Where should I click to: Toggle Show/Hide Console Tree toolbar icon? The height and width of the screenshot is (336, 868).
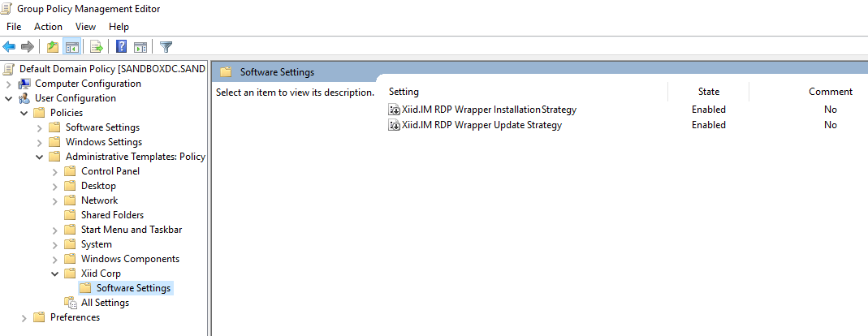tap(71, 47)
